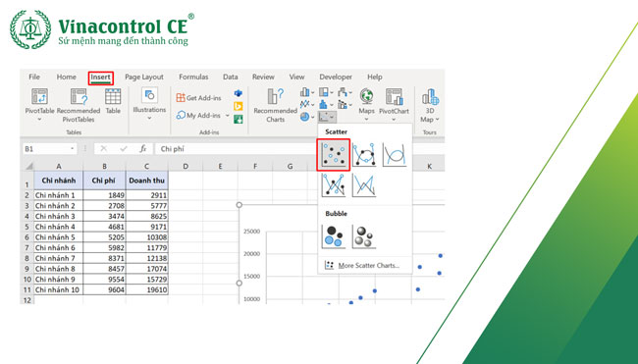Open the File tab
Screen dimensions: 638x364
pos(34,77)
